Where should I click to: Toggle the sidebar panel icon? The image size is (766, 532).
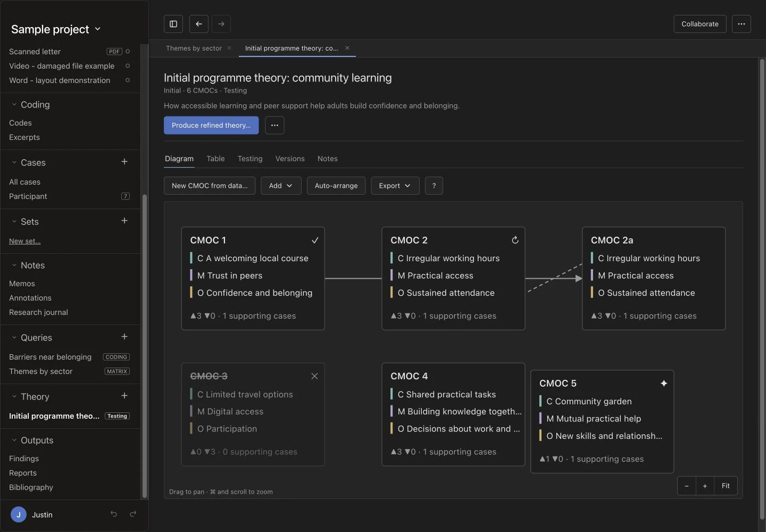coord(173,24)
